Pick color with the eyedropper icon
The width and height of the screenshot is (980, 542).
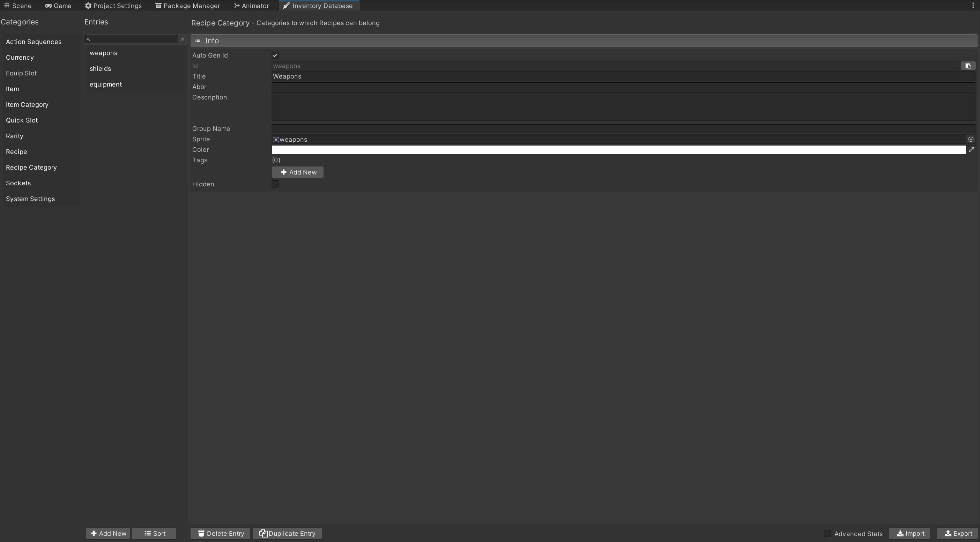coord(971,150)
